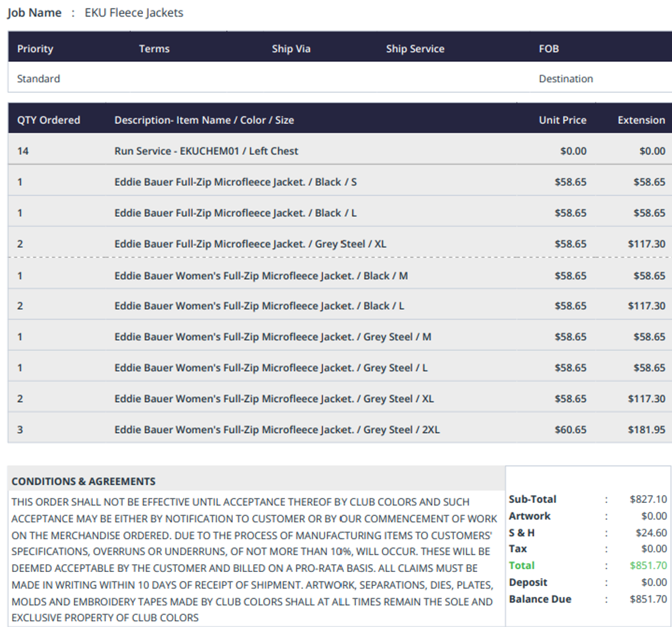Screen dimensions: 672x627
Task: Click the Unit Price column header
Action: coord(562,120)
